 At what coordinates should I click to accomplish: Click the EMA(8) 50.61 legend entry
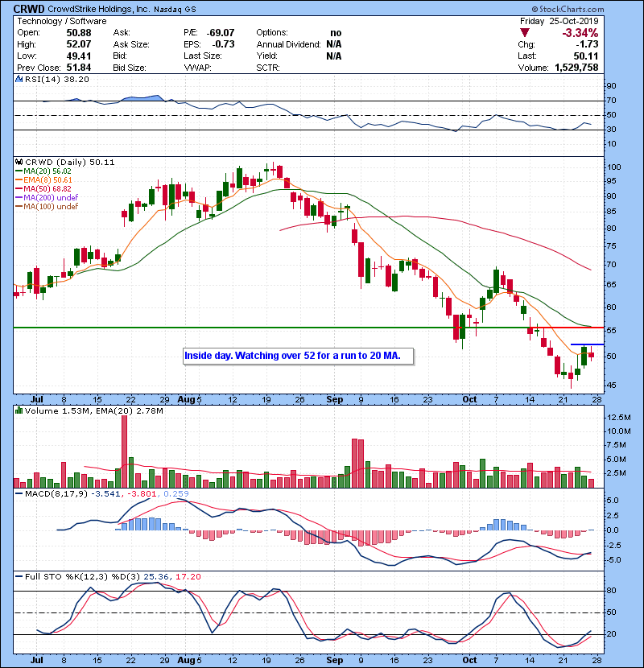click(43, 180)
